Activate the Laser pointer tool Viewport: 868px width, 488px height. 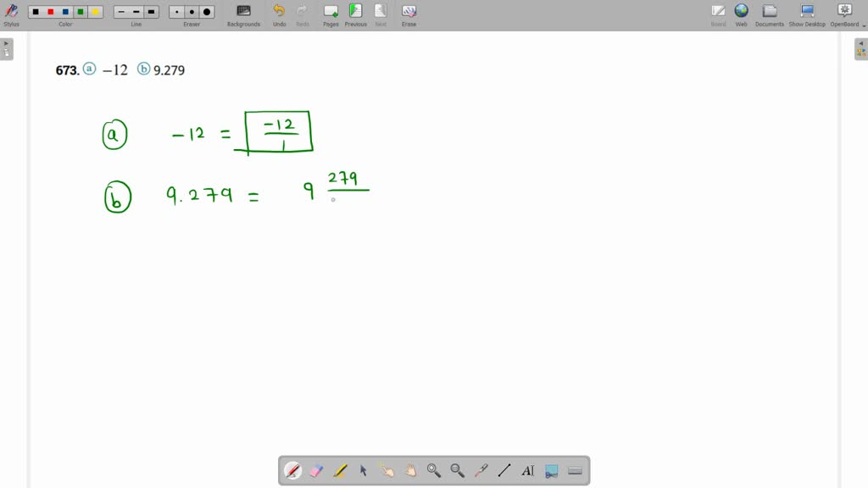tap(480, 470)
